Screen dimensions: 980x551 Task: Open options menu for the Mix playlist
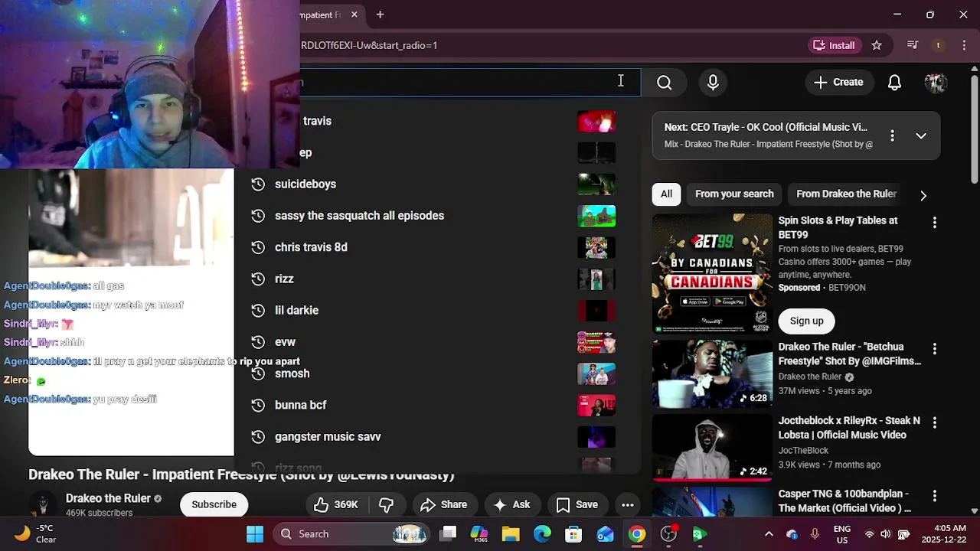click(892, 135)
